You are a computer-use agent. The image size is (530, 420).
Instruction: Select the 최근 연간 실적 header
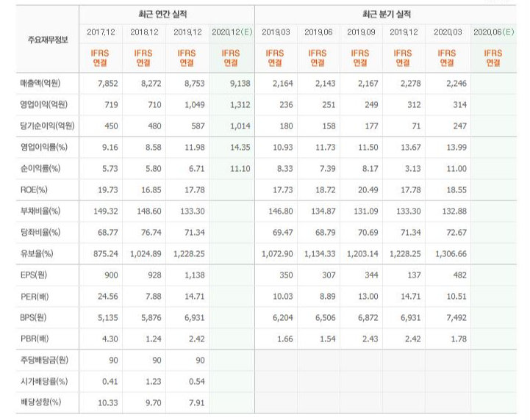(x=162, y=14)
